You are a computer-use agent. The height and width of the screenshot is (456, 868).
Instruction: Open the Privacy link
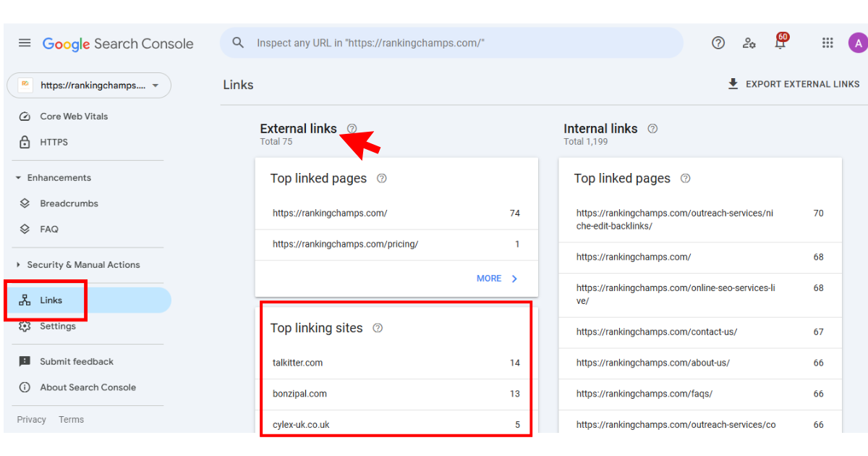click(32, 420)
